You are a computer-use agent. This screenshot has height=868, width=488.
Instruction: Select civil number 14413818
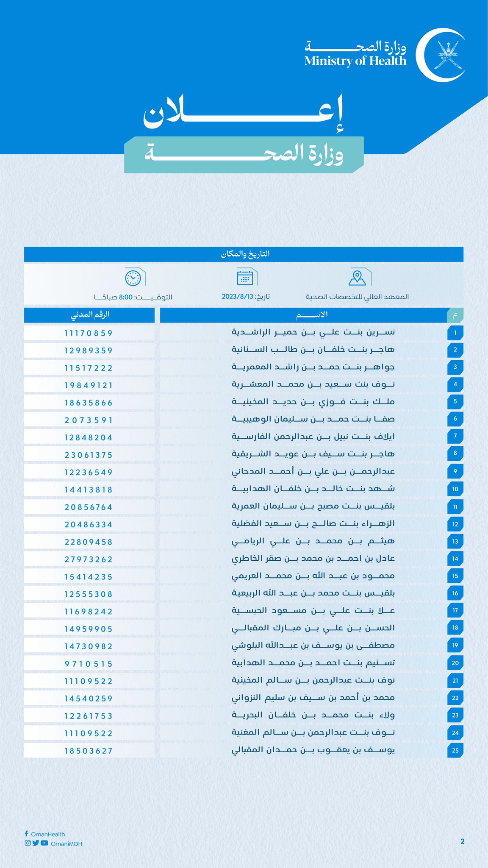89,490
